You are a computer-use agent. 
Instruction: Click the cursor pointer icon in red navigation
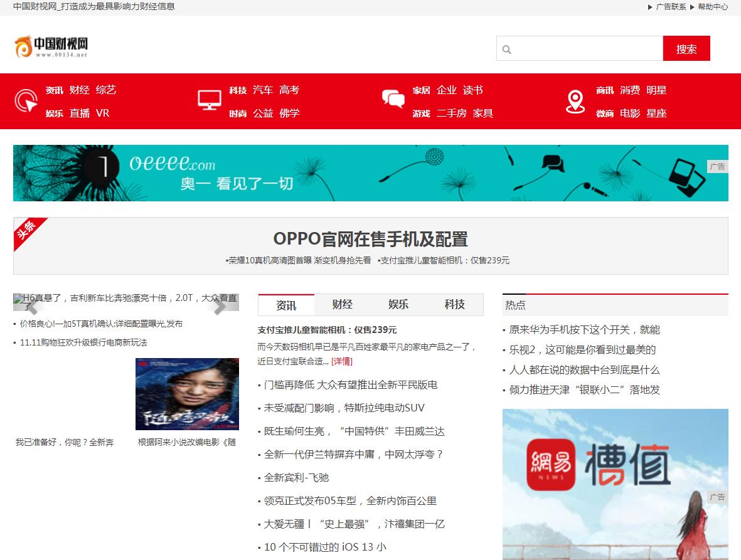[x=26, y=100]
